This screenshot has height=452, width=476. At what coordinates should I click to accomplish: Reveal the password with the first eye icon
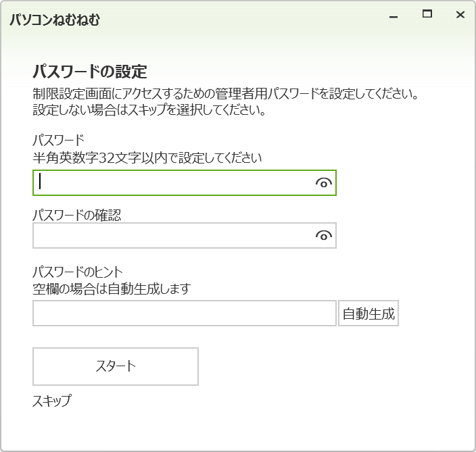click(324, 183)
